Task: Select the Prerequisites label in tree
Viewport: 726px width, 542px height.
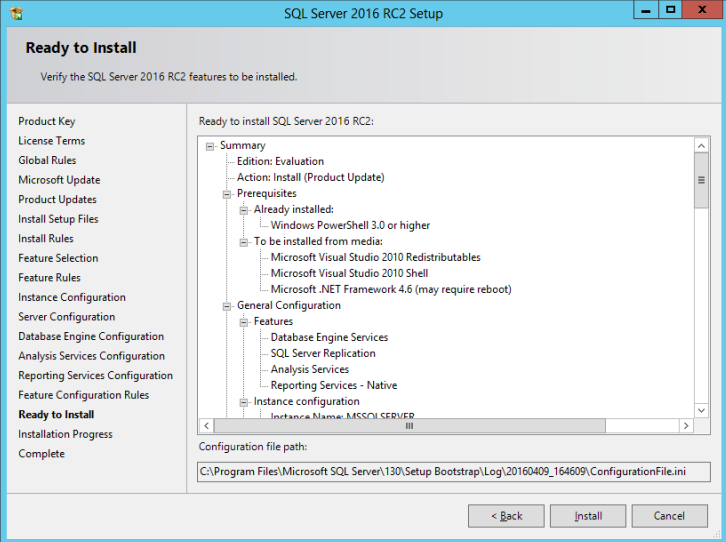Action: 267,193
